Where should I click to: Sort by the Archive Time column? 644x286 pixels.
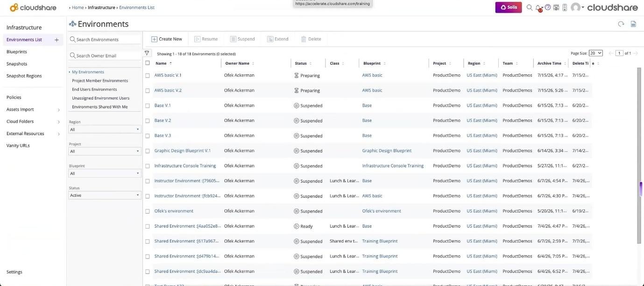click(x=549, y=63)
